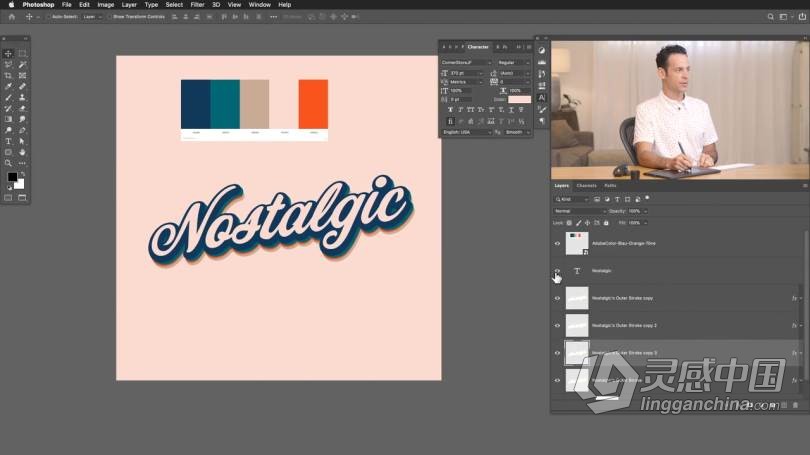This screenshot has width=810, height=455.
Task: Click the foreground color swatch in toolbox
Action: point(12,178)
